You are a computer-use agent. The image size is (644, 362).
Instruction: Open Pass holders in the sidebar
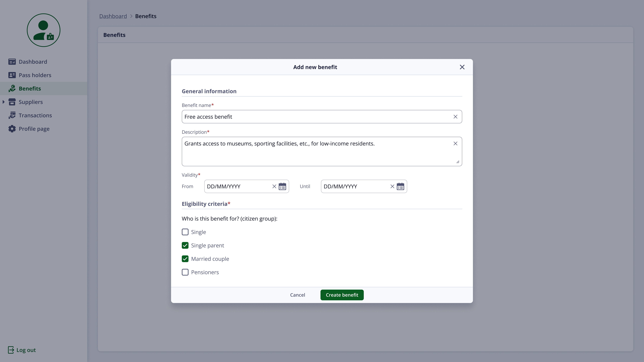35,75
